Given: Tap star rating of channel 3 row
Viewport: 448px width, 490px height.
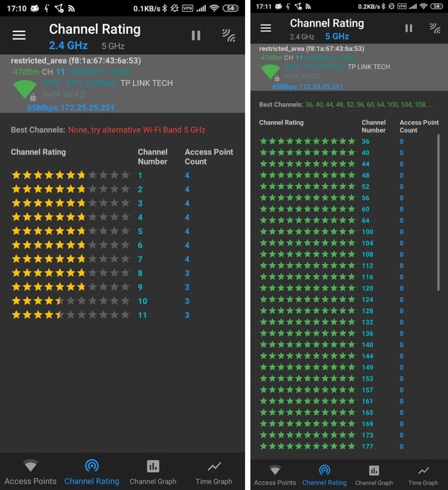Looking at the screenshot, I should pyautogui.click(x=70, y=203).
